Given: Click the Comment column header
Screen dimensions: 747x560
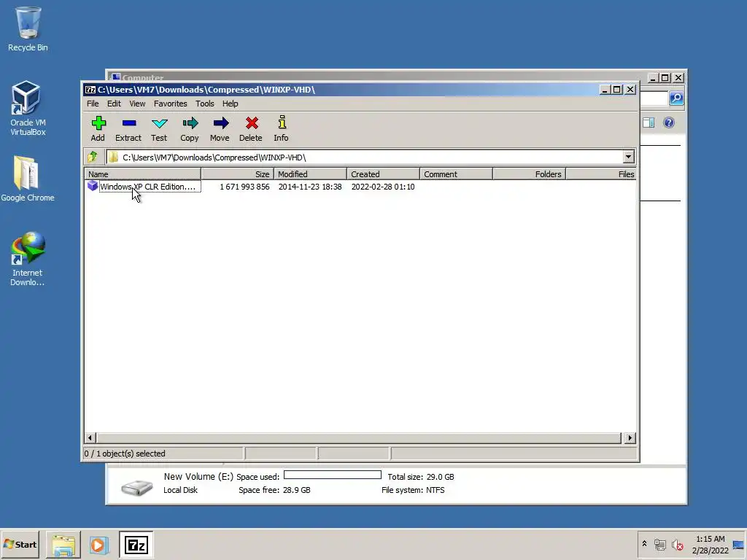Looking at the screenshot, I should coord(456,174).
